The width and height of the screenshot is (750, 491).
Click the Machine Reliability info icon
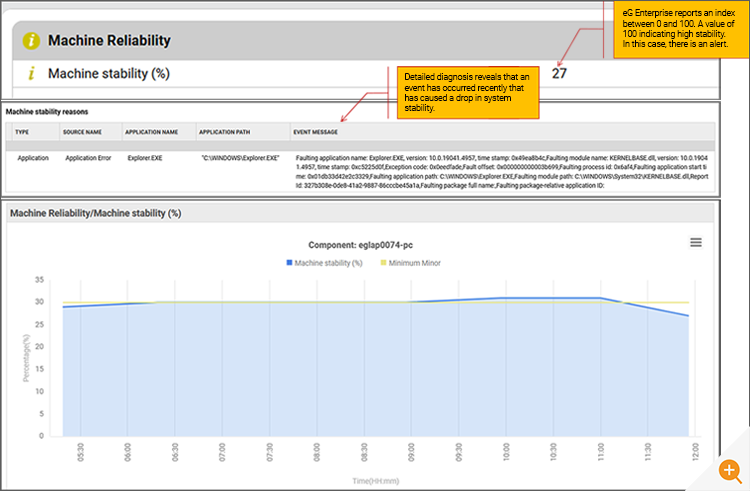(32, 41)
